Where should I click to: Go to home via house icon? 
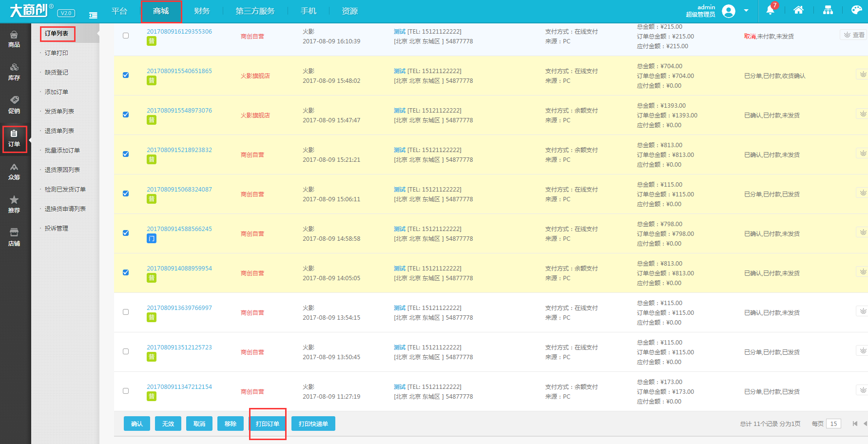(798, 10)
